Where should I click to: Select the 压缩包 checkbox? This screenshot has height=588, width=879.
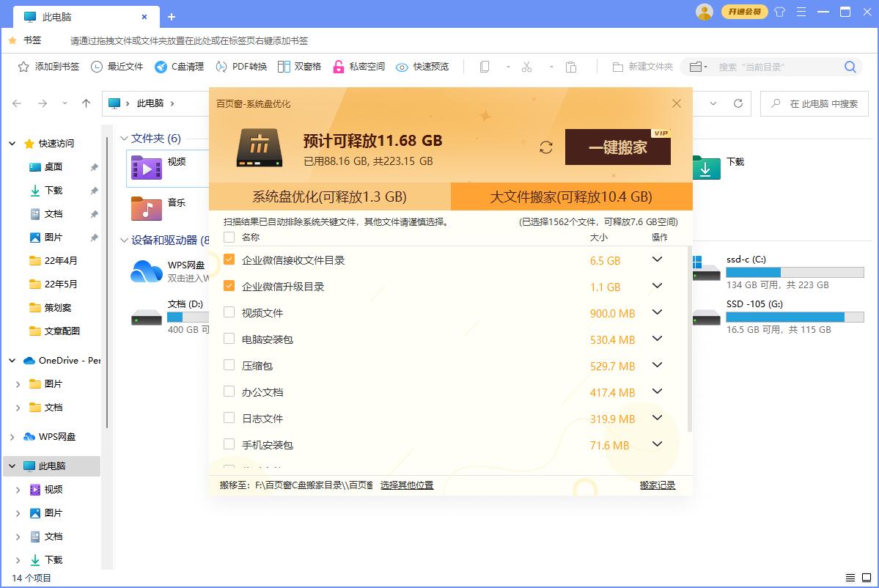229,366
